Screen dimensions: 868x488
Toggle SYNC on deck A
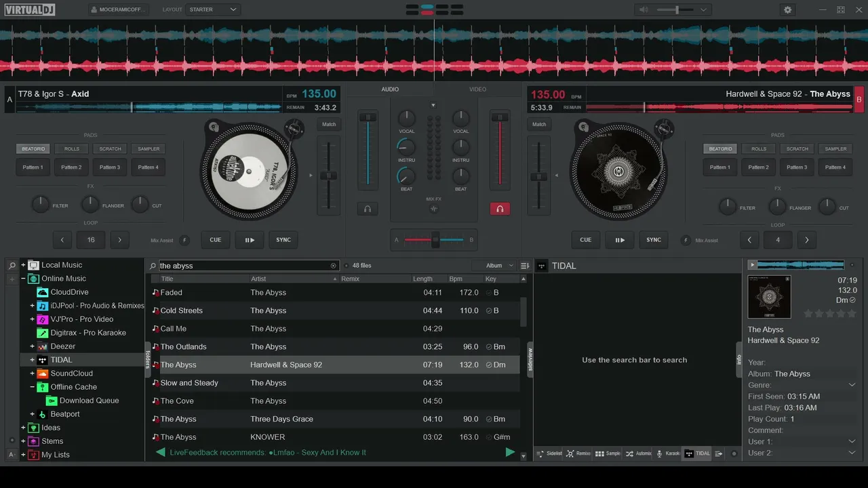click(x=283, y=240)
